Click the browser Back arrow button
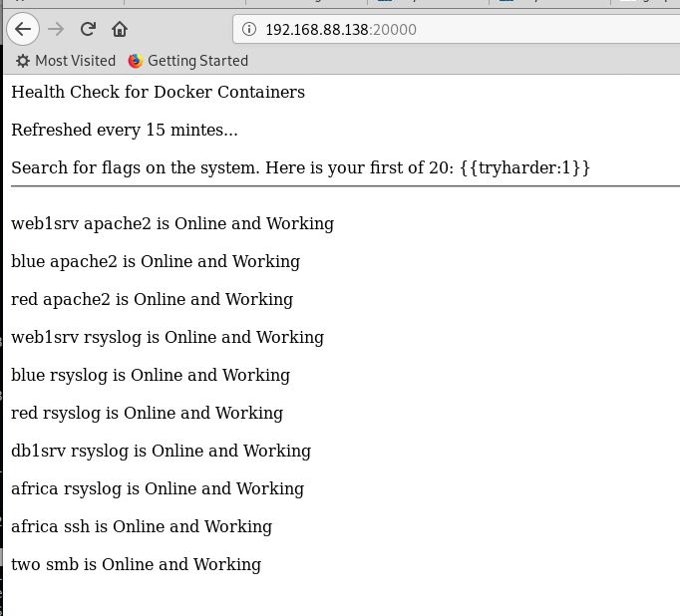This screenshot has width=680, height=616. click(23, 29)
